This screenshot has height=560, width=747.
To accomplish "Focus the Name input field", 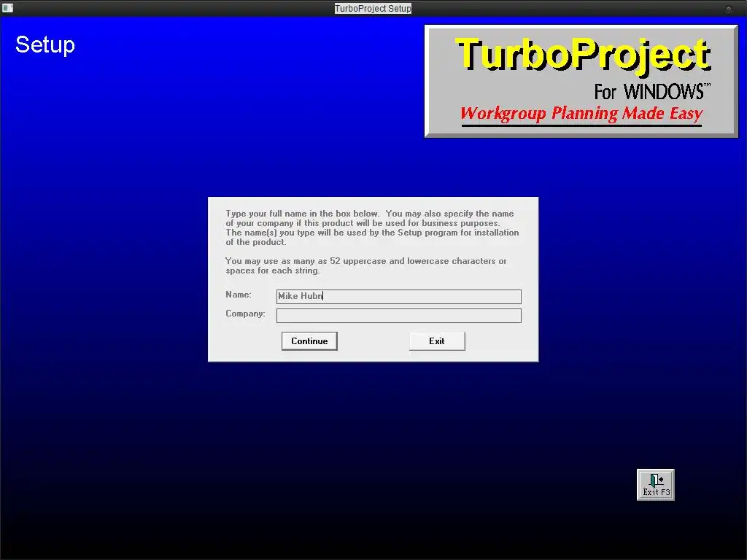I will pos(399,296).
